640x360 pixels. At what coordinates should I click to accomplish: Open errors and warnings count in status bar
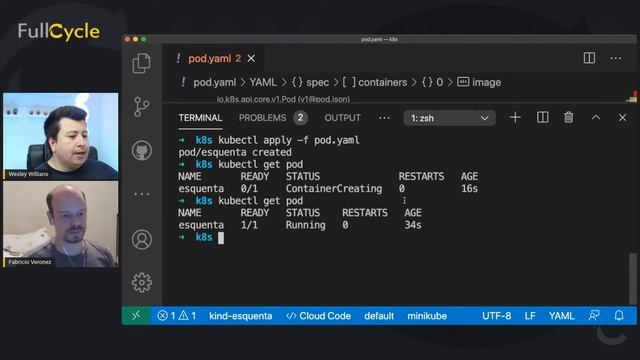177,316
